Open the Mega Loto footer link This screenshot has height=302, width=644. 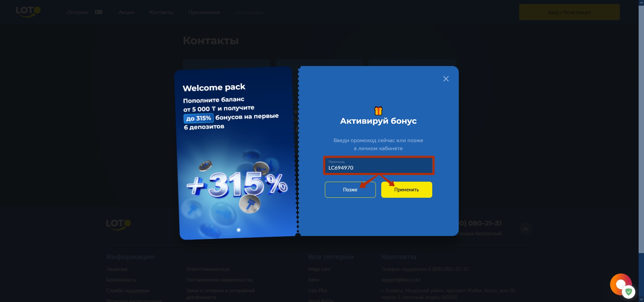coord(319,269)
